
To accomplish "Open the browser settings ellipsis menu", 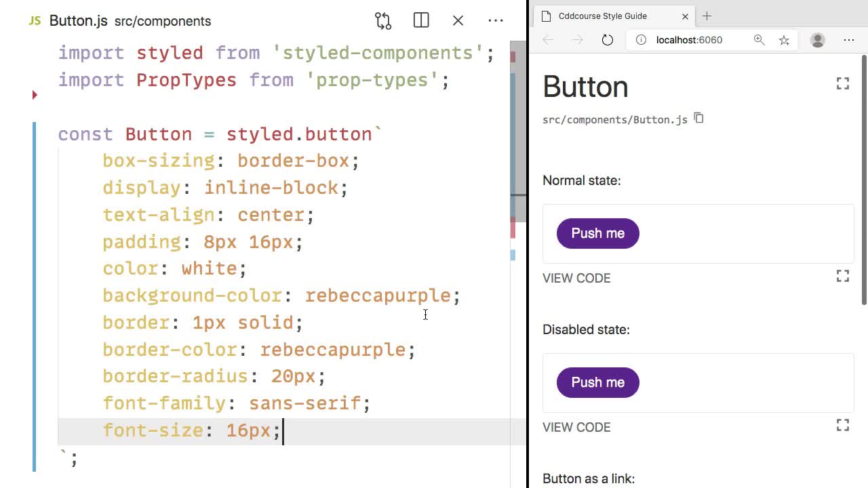I will pos(849,40).
